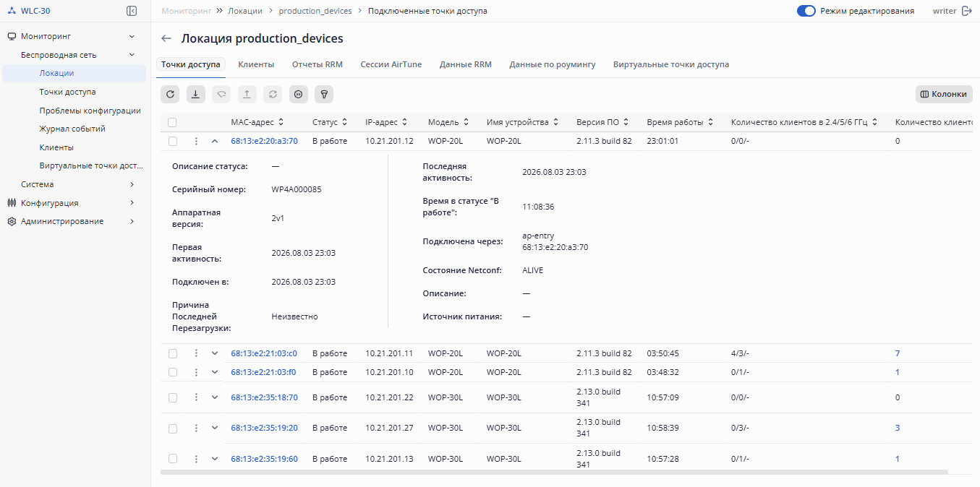980x487 pixels.
Task: Expand details for 68:13:e2:35:18:70 row
Action: 214,397
